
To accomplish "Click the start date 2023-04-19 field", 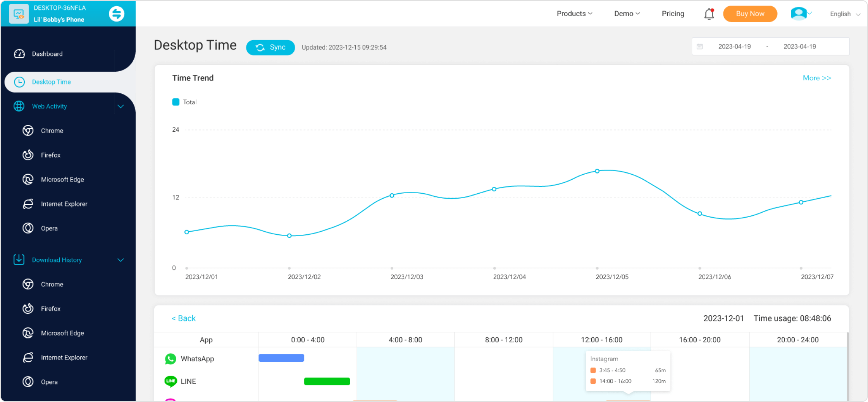I will tap(734, 46).
